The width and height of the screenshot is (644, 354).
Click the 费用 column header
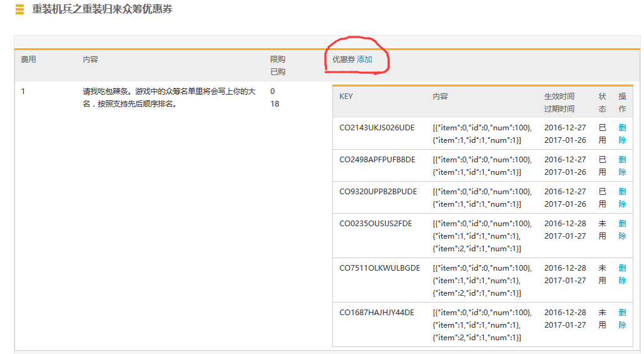(28, 59)
